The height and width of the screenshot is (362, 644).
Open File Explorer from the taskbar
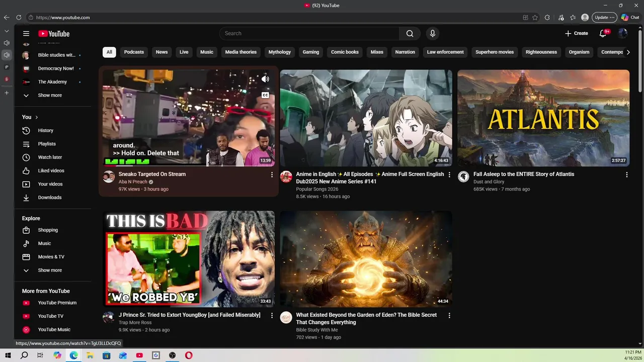click(90, 355)
